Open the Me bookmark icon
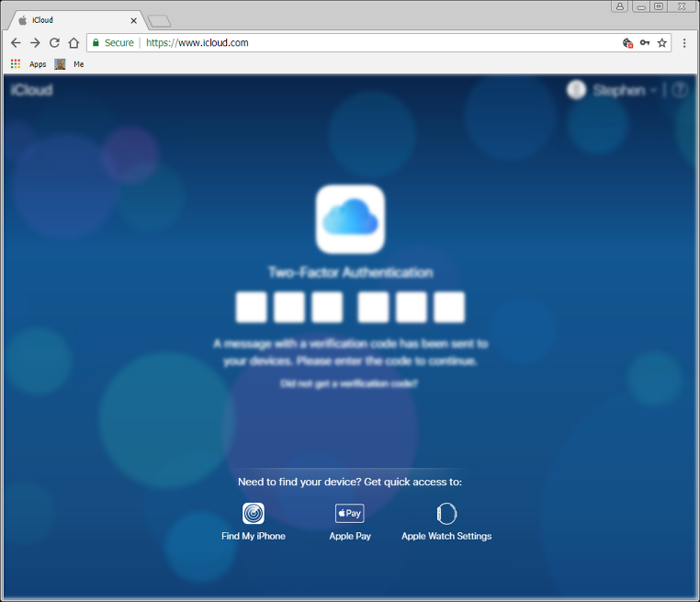 click(60, 63)
